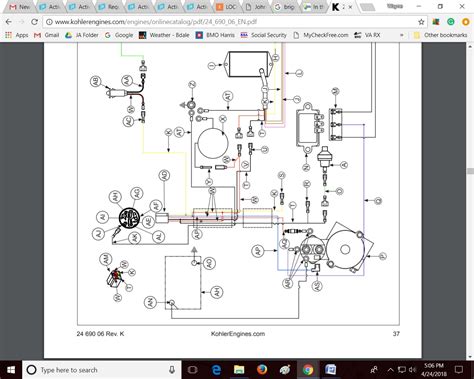Open the Word taskbar icon
Viewport: 474px width, 379px height.
click(x=330, y=370)
